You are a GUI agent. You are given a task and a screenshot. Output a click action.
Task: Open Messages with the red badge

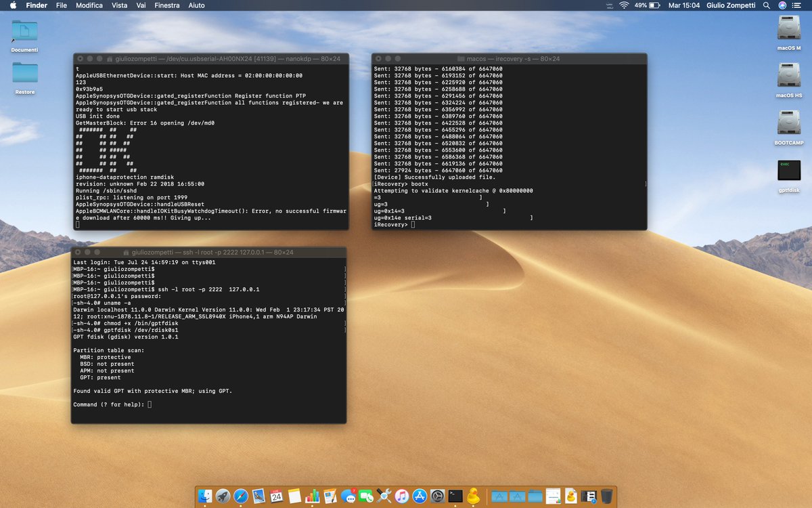(x=349, y=496)
